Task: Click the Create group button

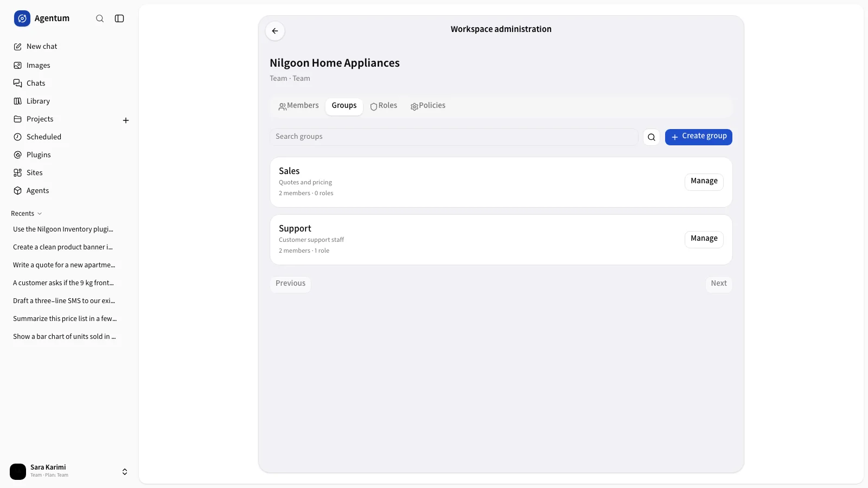Action: click(x=699, y=137)
